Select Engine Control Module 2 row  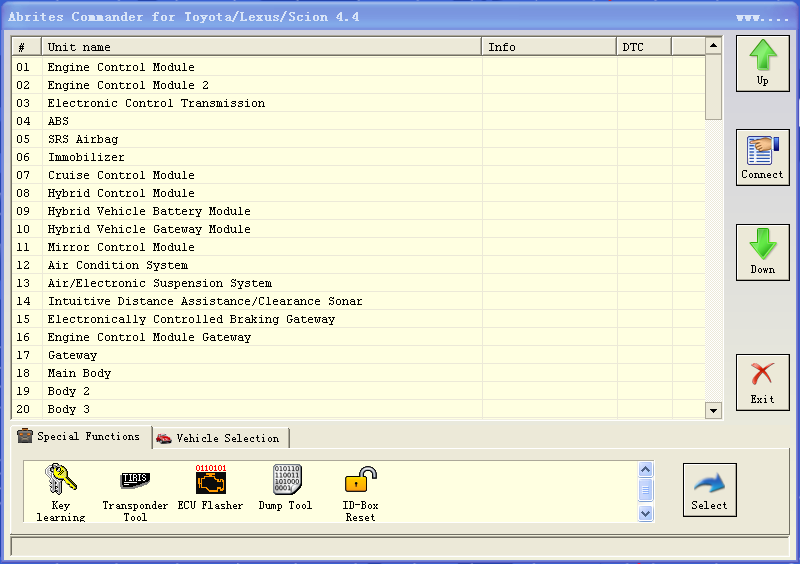(x=359, y=85)
